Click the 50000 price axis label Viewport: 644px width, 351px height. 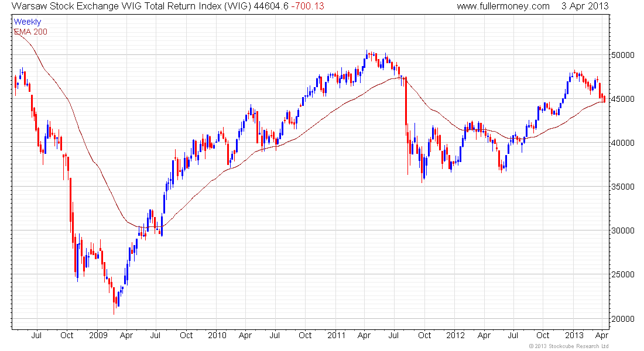(623, 55)
